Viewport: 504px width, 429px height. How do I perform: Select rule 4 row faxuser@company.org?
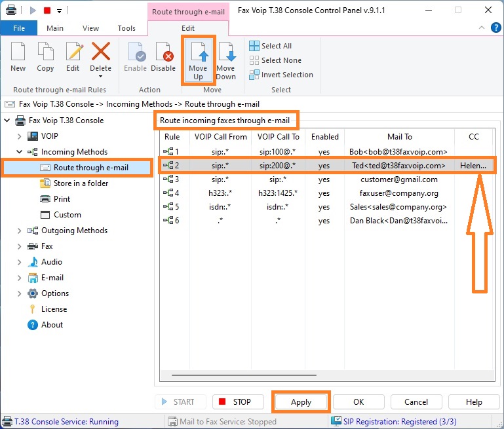tap(327, 193)
